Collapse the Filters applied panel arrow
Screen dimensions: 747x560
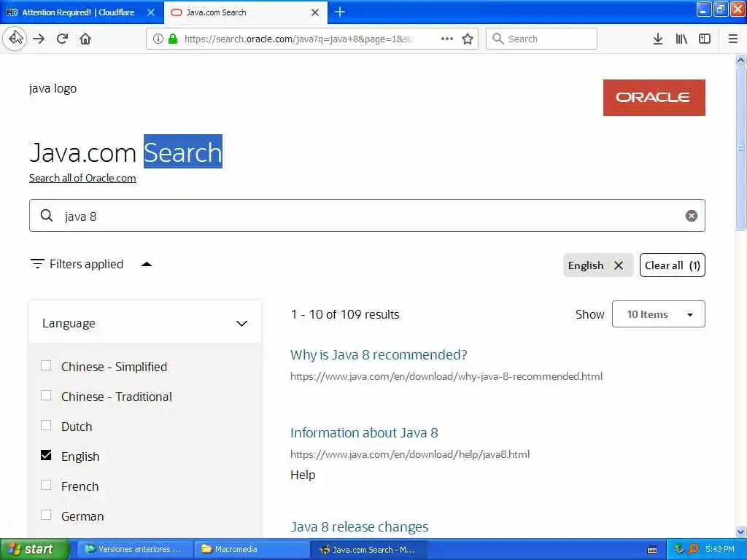click(146, 264)
